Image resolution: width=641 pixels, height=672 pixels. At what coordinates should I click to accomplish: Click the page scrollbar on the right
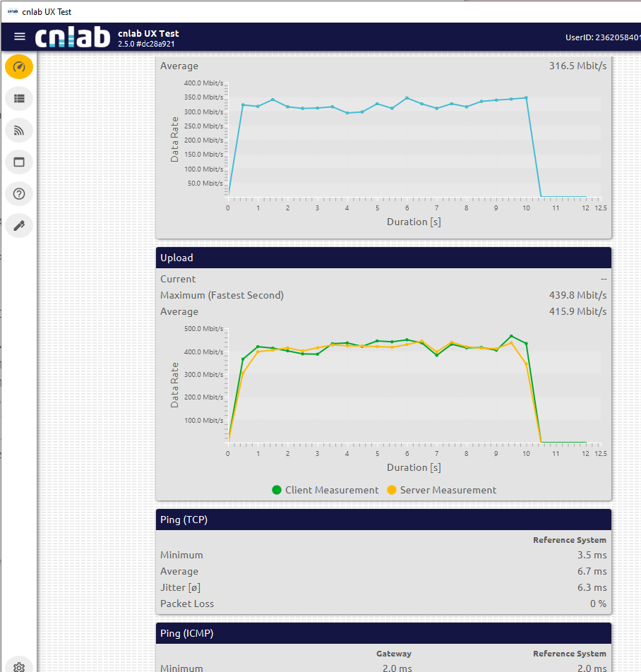637,336
